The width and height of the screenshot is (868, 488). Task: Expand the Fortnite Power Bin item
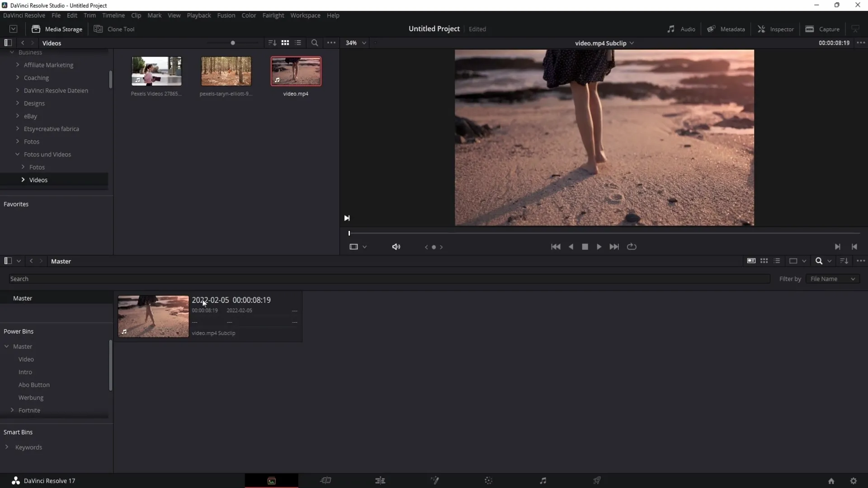click(x=12, y=410)
